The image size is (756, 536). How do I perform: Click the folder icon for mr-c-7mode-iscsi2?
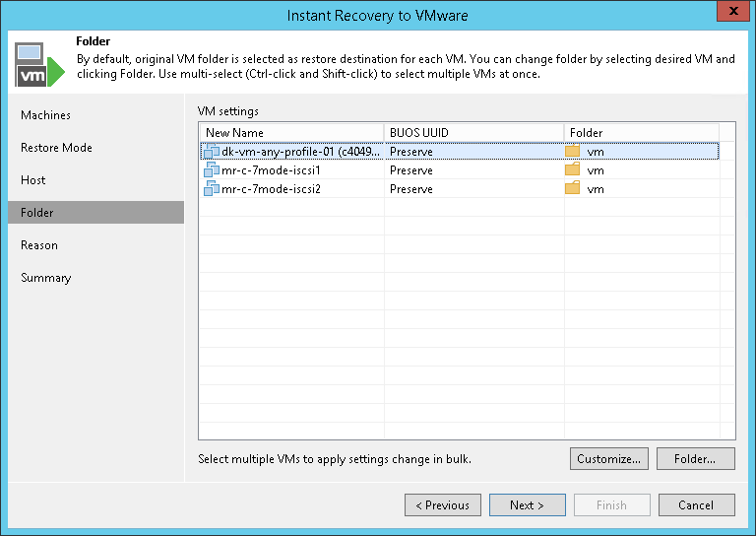tap(573, 189)
